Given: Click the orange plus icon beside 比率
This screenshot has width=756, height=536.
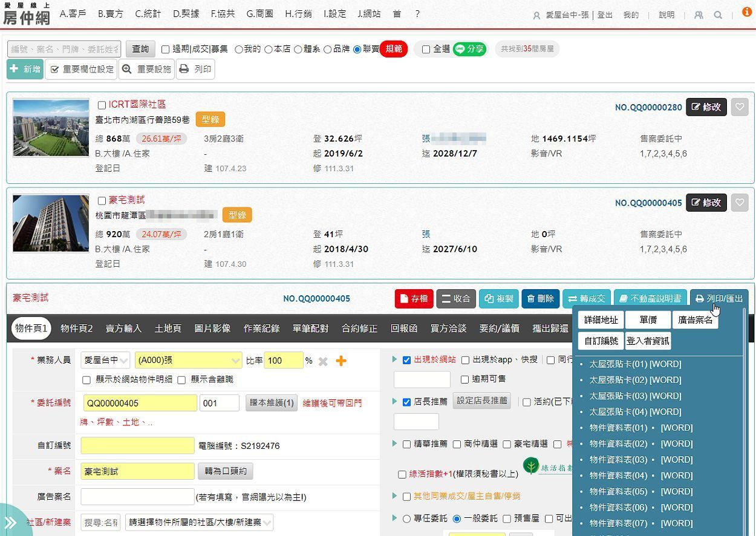Looking at the screenshot, I should point(341,361).
